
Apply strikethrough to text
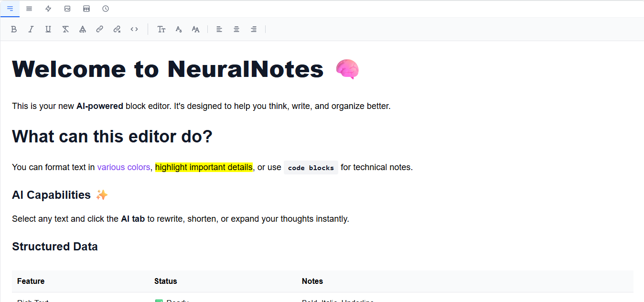[x=65, y=29]
